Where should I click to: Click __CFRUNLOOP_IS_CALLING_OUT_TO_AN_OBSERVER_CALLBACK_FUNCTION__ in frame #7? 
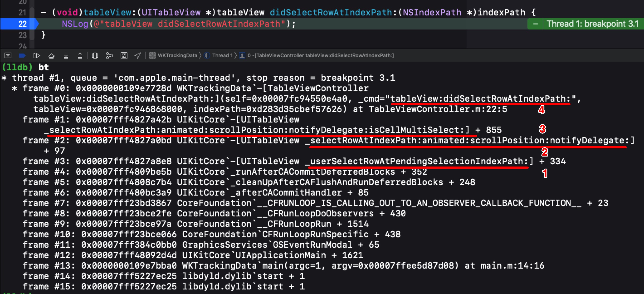click(419, 203)
